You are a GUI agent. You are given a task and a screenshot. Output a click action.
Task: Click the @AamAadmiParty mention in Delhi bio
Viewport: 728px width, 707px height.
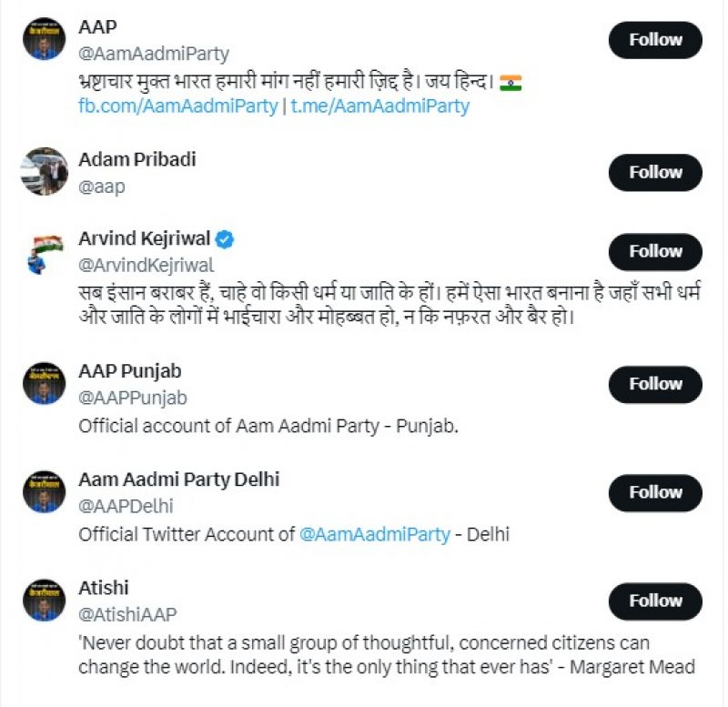point(375,534)
